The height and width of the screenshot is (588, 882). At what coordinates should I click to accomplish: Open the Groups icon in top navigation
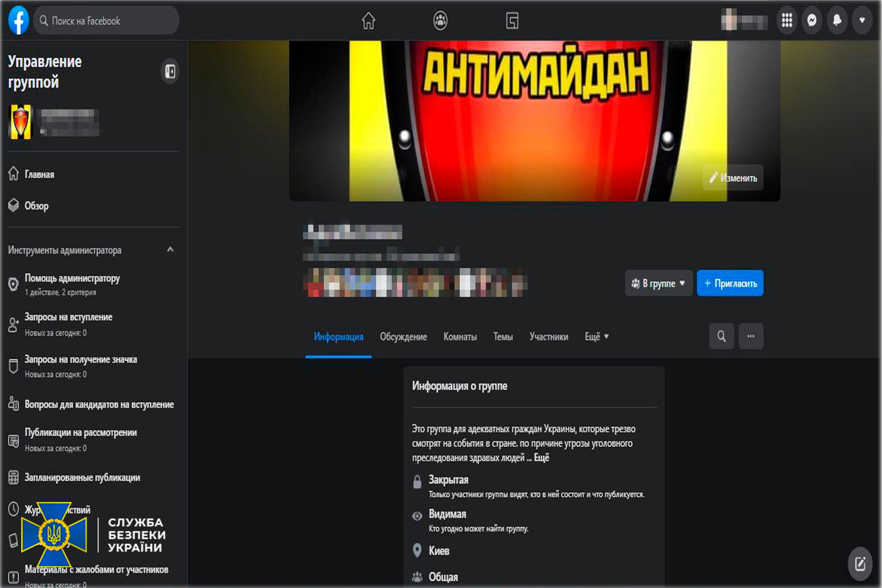coord(440,21)
